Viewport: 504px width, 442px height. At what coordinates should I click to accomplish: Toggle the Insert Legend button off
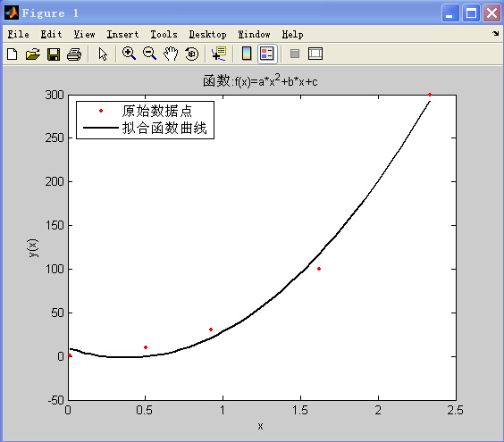tap(267, 54)
